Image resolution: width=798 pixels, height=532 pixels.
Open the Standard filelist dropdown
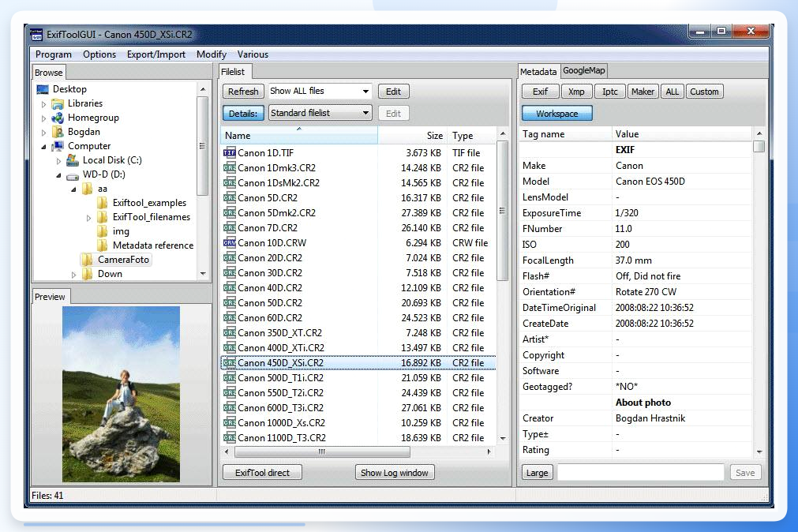pyautogui.click(x=320, y=113)
